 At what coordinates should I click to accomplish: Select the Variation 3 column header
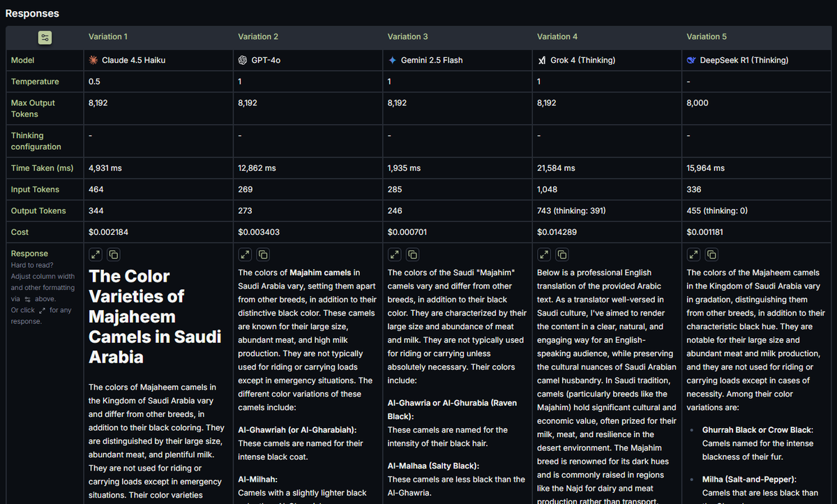tap(408, 37)
